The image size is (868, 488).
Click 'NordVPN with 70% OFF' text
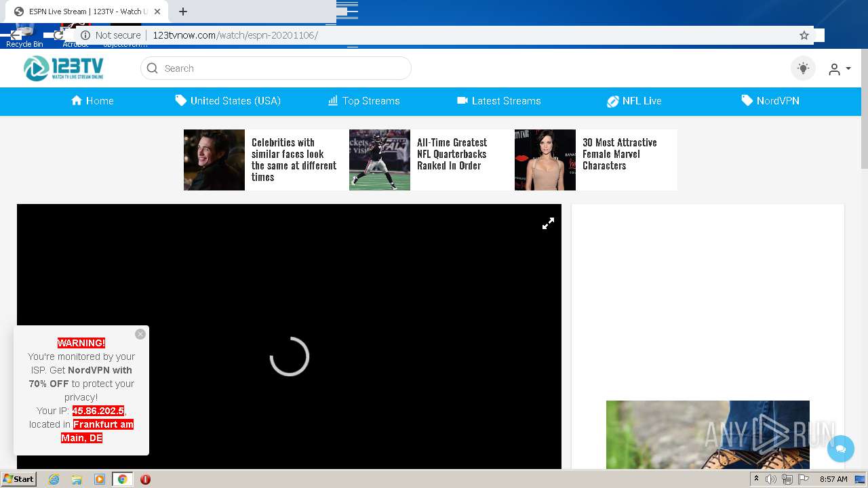[81, 377]
